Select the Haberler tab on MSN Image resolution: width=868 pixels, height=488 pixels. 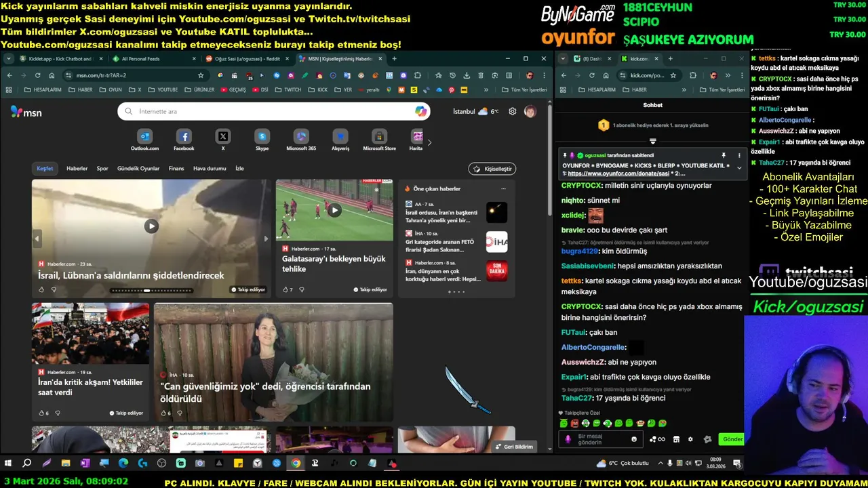point(77,168)
